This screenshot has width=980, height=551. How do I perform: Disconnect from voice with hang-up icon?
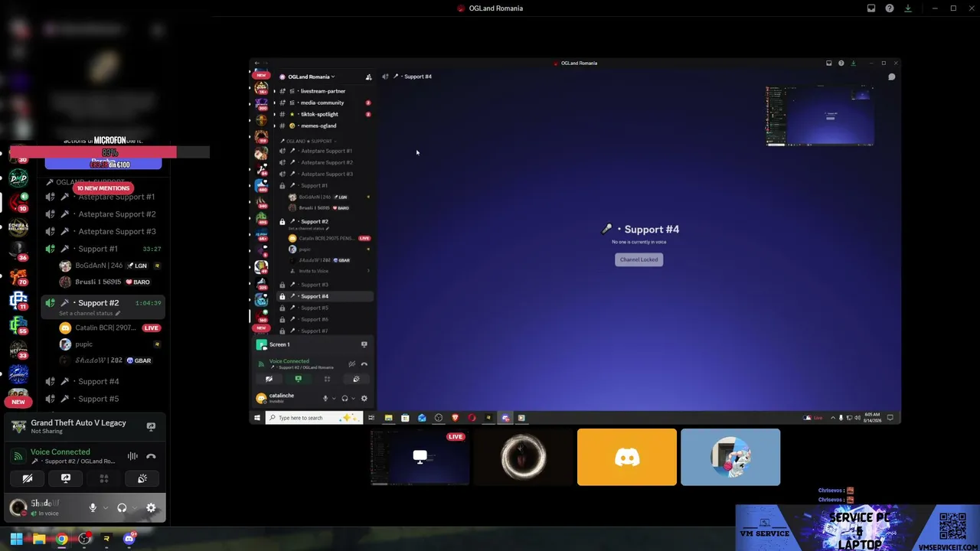pyautogui.click(x=151, y=456)
